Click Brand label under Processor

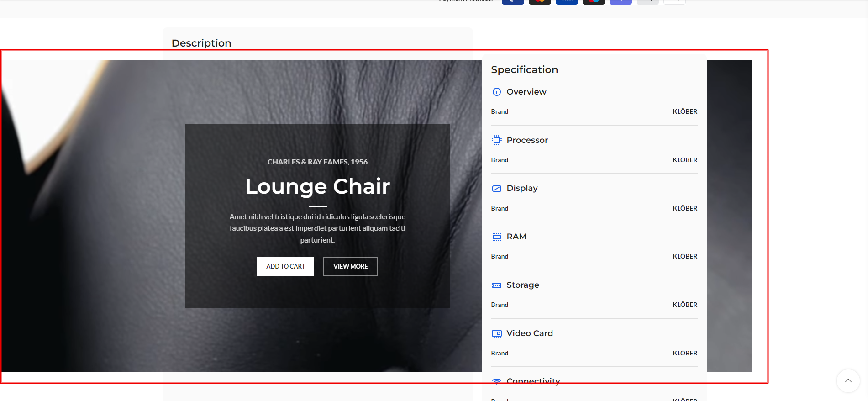coord(500,160)
